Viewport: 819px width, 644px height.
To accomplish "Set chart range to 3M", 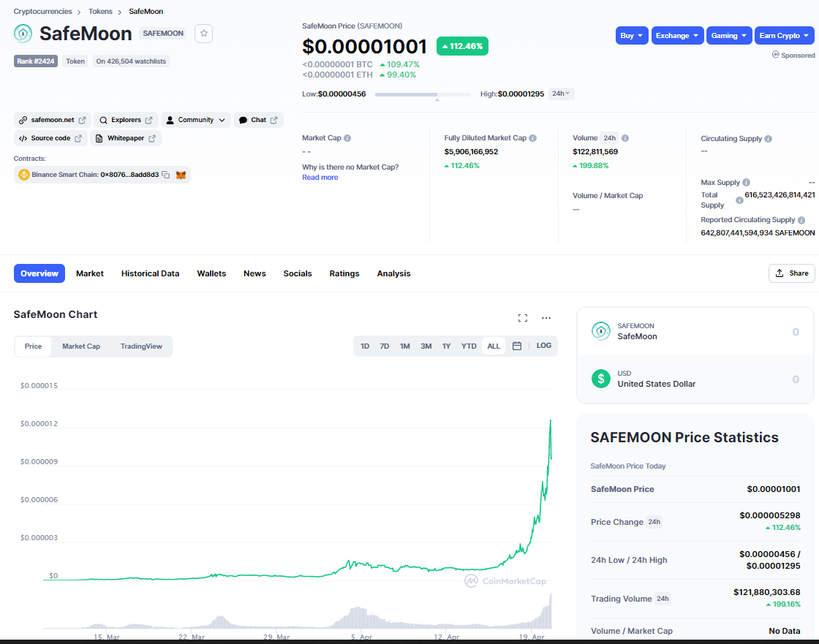I will point(426,346).
